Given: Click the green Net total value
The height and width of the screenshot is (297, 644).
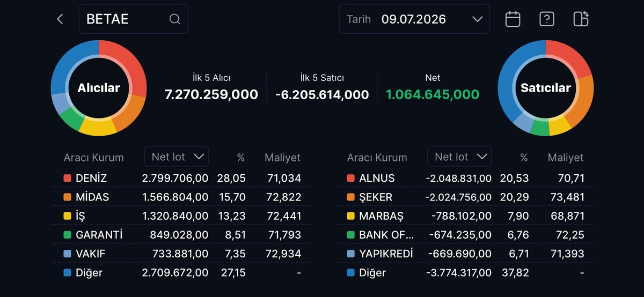Looking at the screenshot, I should (433, 95).
